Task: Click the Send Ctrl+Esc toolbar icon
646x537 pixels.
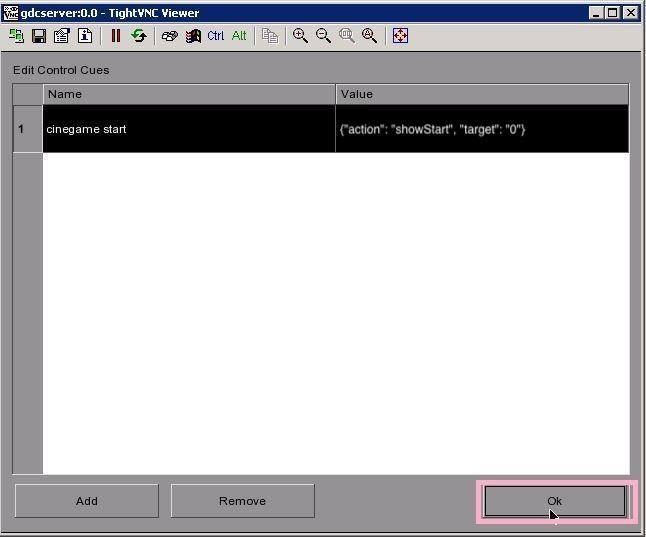Action: tap(193, 36)
